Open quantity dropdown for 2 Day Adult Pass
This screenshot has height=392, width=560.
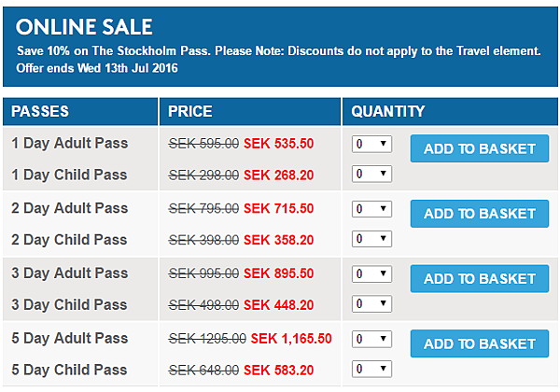(371, 209)
